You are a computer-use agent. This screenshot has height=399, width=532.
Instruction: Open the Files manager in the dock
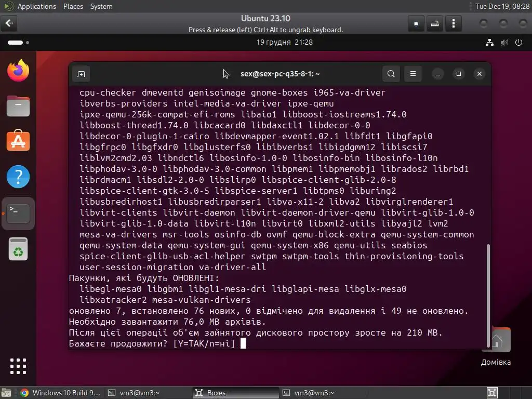18,106
